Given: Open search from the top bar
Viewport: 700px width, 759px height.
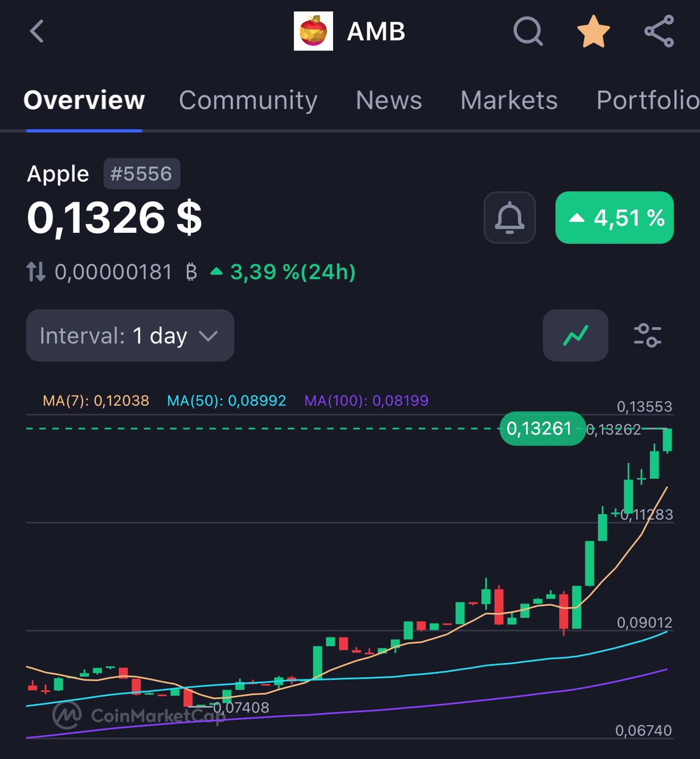Looking at the screenshot, I should [528, 32].
